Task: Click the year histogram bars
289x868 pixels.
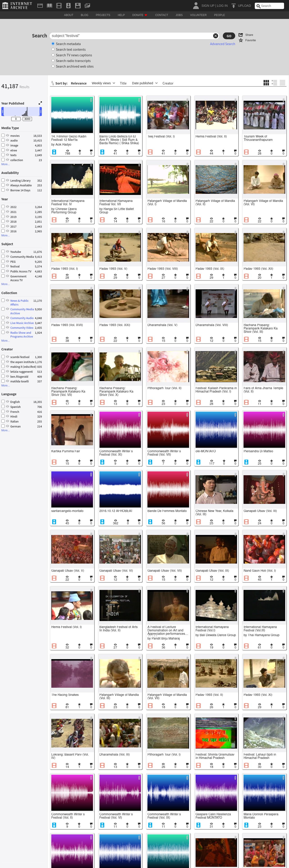Action: coord(22,112)
